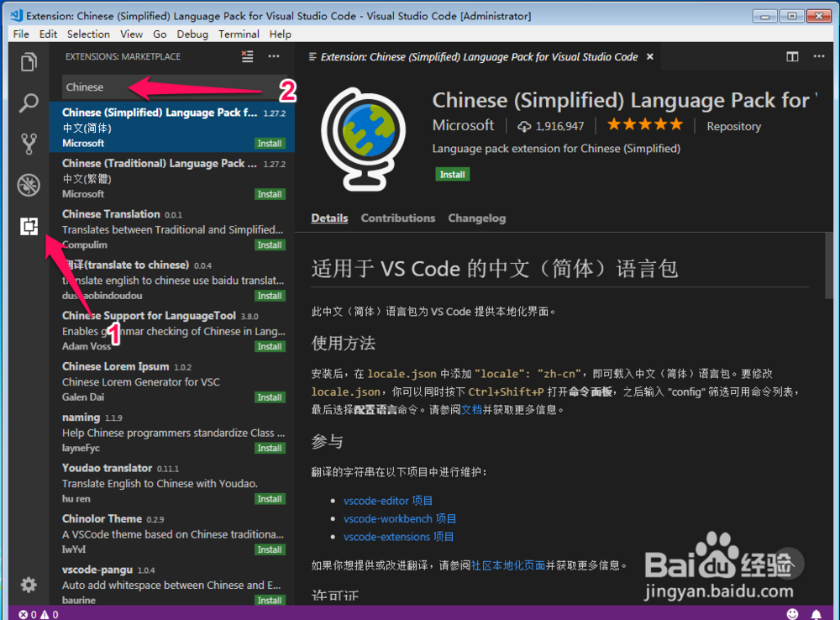
Task: Click the globe extension logo
Action: [363, 139]
